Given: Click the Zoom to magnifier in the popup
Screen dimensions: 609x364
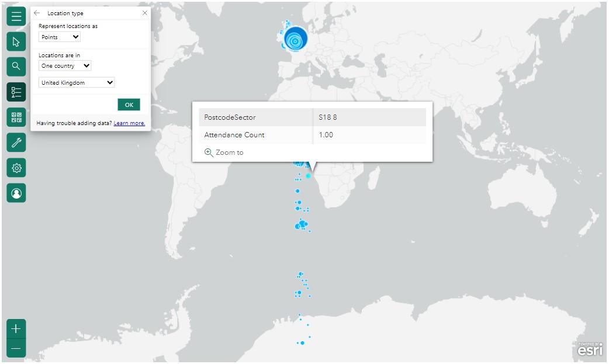Looking at the screenshot, I should click(209, 152).
